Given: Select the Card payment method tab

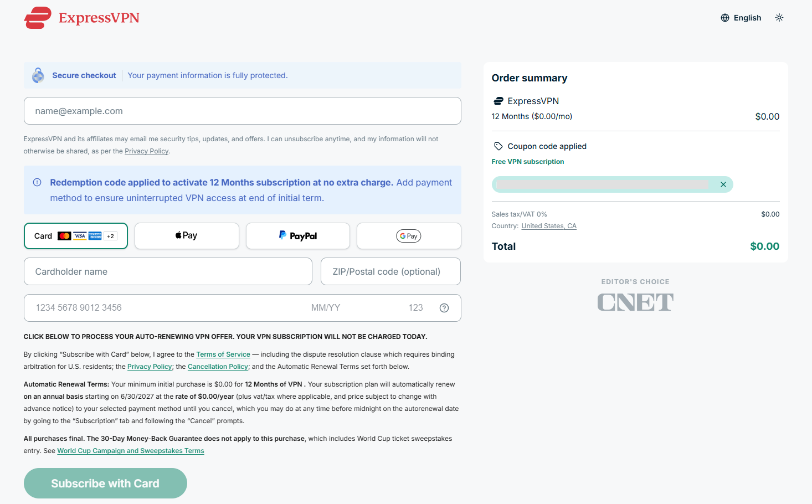Looking at the screenshot, I should click(76, 236).
